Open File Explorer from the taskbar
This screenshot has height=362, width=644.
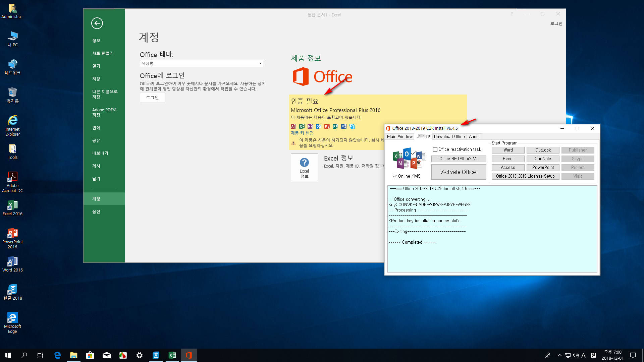point(73,355)
